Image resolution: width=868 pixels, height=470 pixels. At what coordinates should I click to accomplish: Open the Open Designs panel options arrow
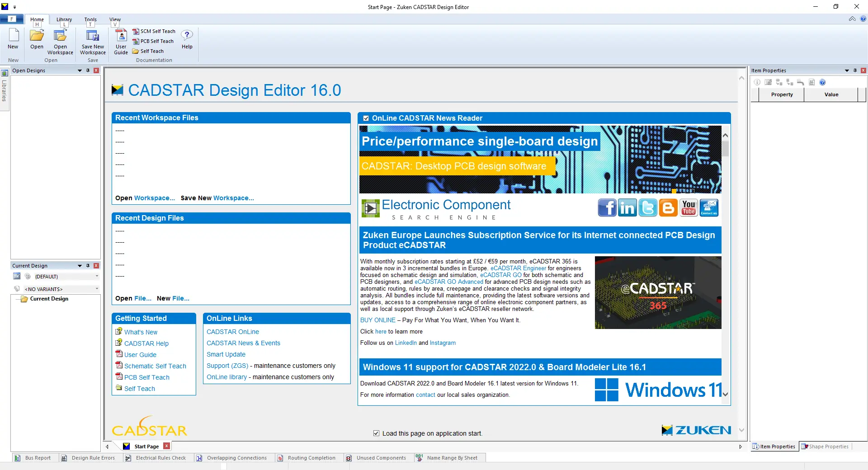pos(80,70)
